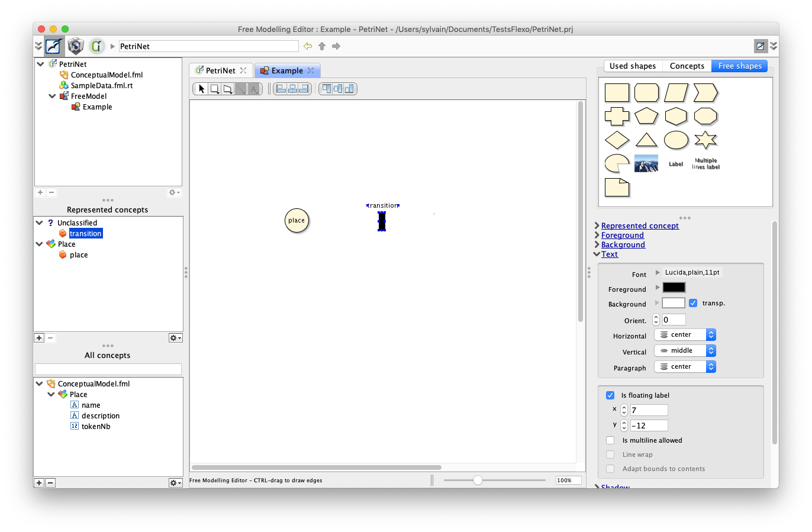This screenshot has height=532, width=812.
Task: Click the align center horizontally icon
Action: pos(292,89)
